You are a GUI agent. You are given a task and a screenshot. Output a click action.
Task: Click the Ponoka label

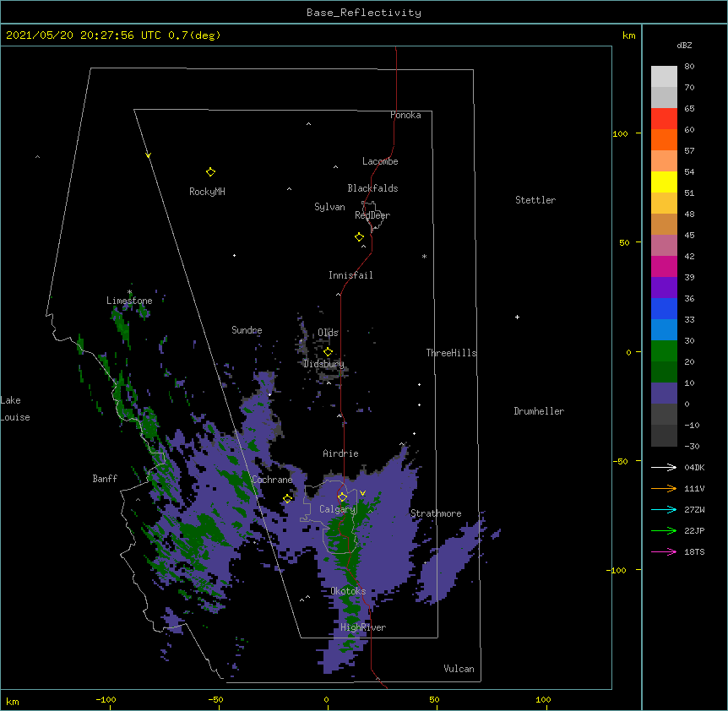coord(405,115)
